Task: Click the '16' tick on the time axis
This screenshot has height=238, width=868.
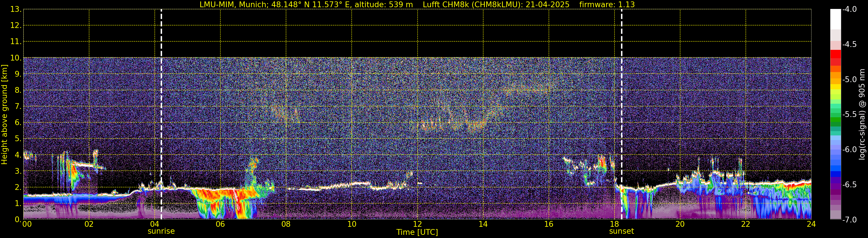Action: 549,224
